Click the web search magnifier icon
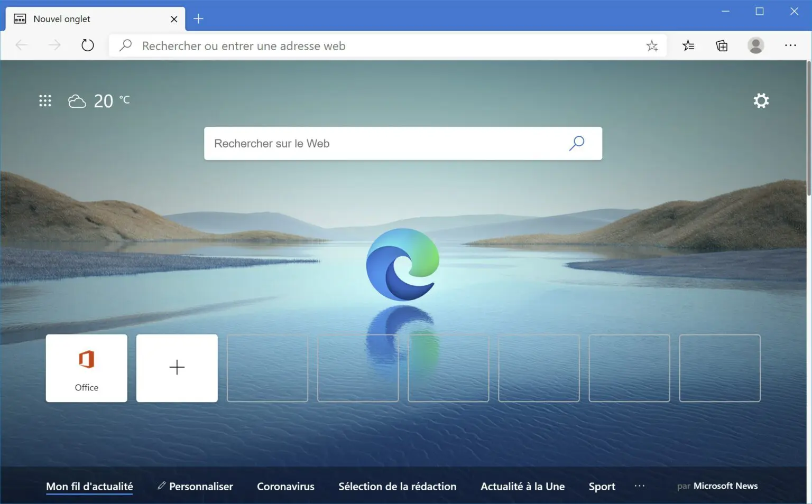The image size is (812, 504). coord(577,143)
